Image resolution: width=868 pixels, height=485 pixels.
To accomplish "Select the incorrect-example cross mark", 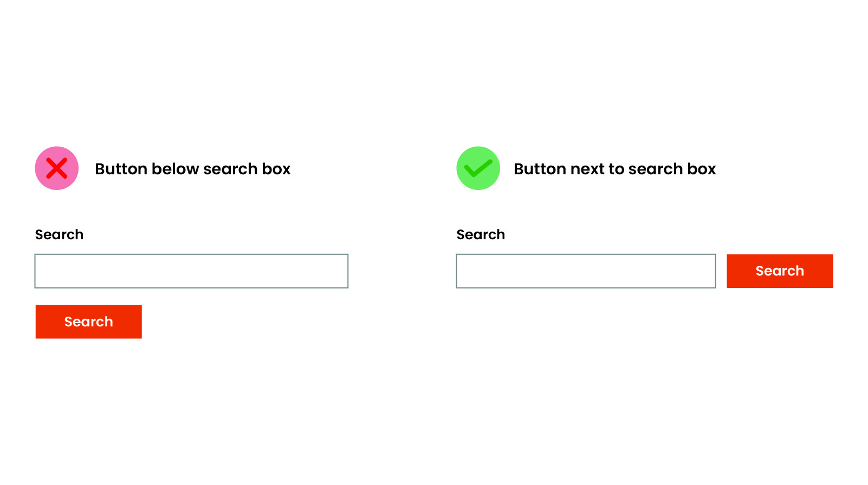I will click(57, 168).
